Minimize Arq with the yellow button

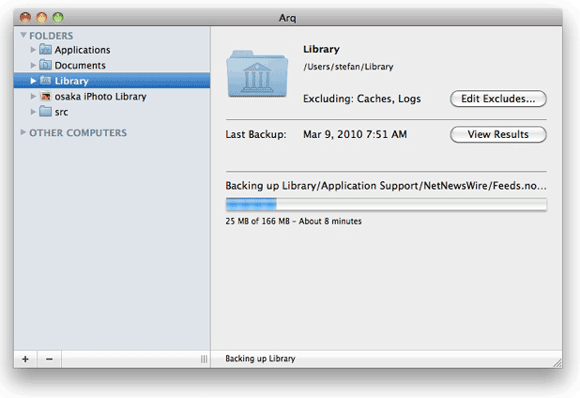[x=41, y=17]
